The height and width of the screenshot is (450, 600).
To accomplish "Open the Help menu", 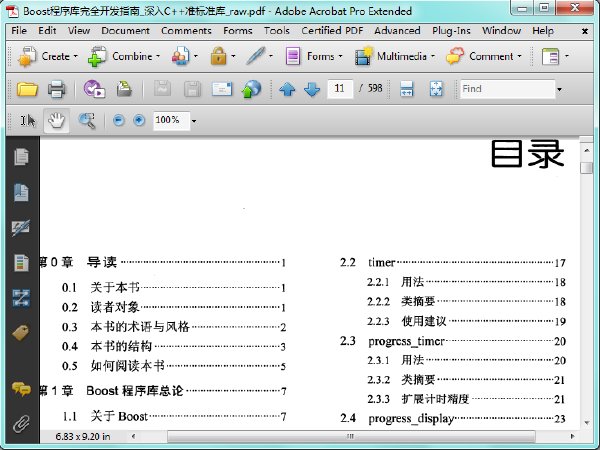I will (543, 31).
